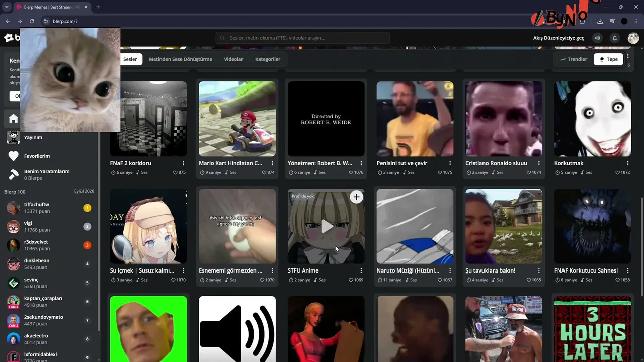Image resolution: width=644 pixels, height=362 pixels.
Task: Open options menu for STFU Anime
Action: coord(361,270)
